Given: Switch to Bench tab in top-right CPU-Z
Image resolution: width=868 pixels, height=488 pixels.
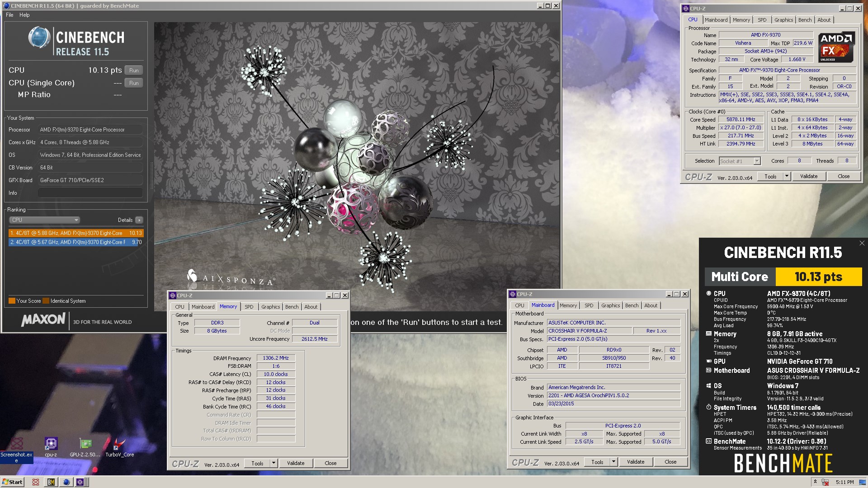Looking at the screenshot, I should tap(805, 20).
